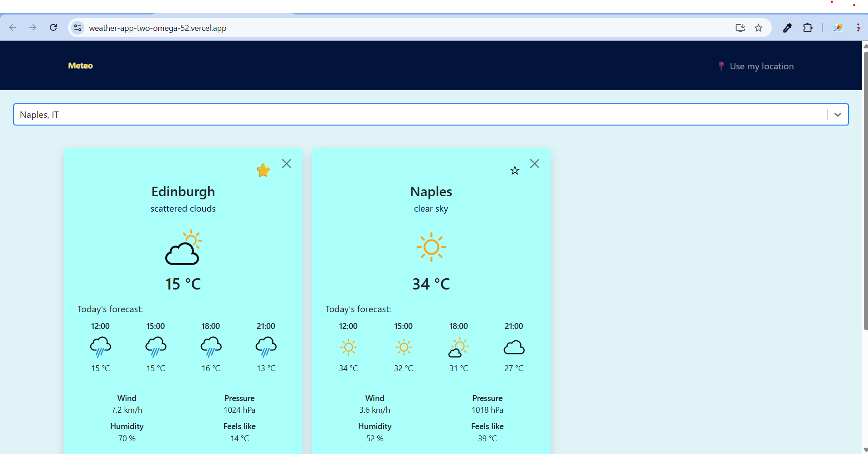
Task: Open the browser profile avatar
Action: [838, 28]
